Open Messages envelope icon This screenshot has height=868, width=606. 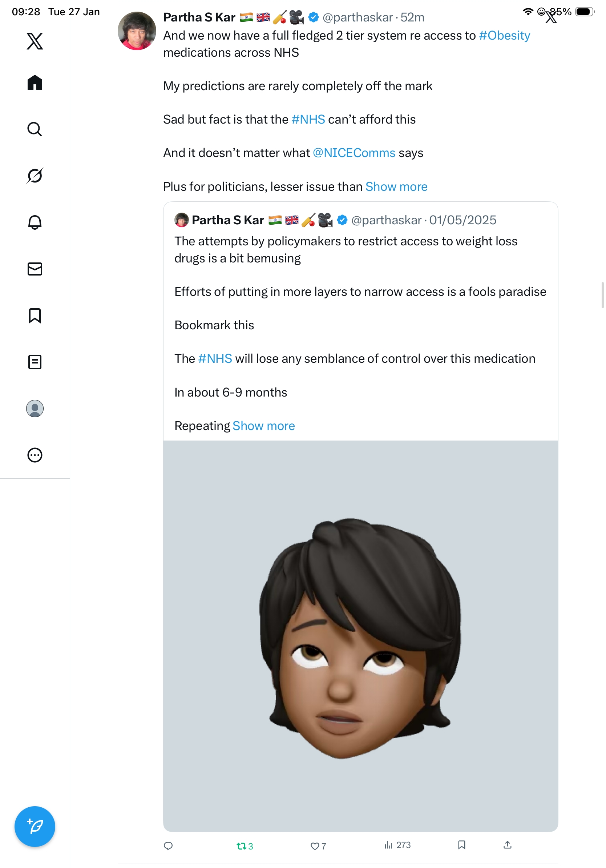pos(35,269)
